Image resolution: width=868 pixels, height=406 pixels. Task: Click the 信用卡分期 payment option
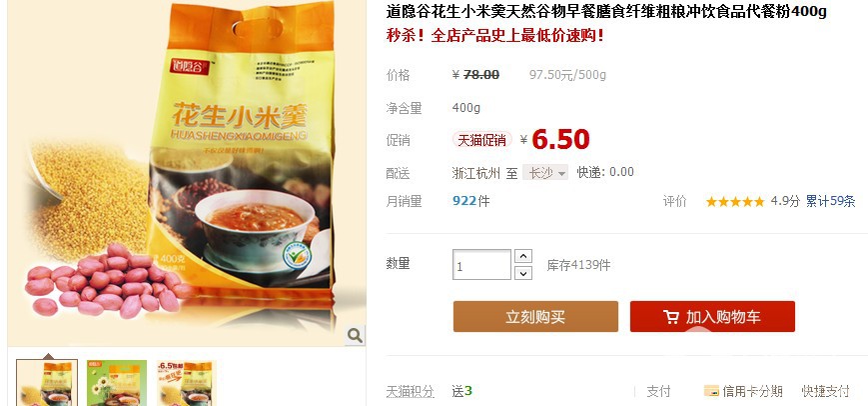[x=752, y=392]
